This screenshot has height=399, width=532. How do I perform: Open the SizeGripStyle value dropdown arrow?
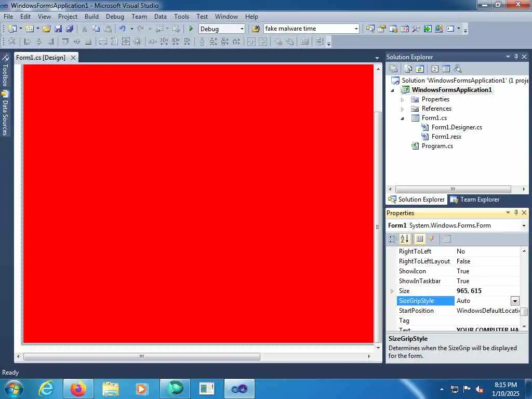515,301
